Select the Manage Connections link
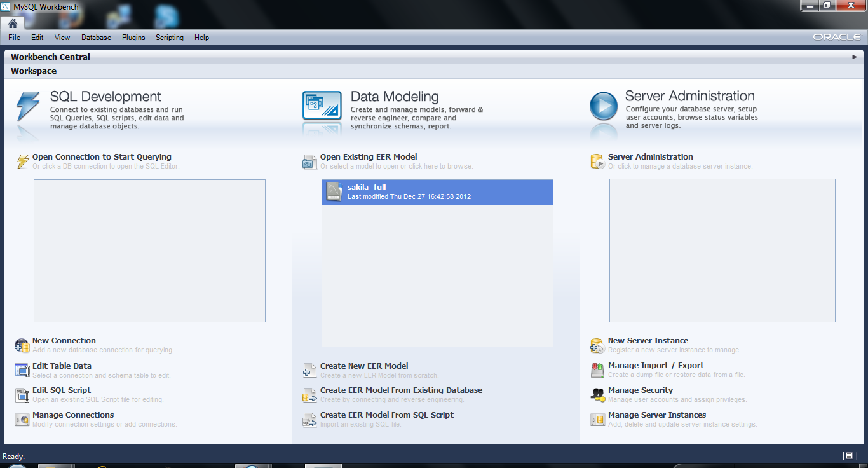The height and width of the screenshot is (468, 868). [73, 415]
